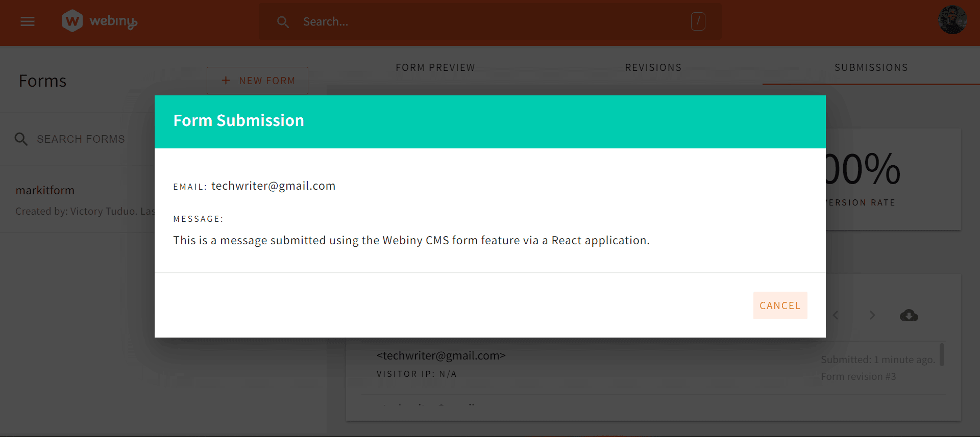Go to previous submissions page chevron
This screenshot has width=980, height=437.
click(836, 316)
